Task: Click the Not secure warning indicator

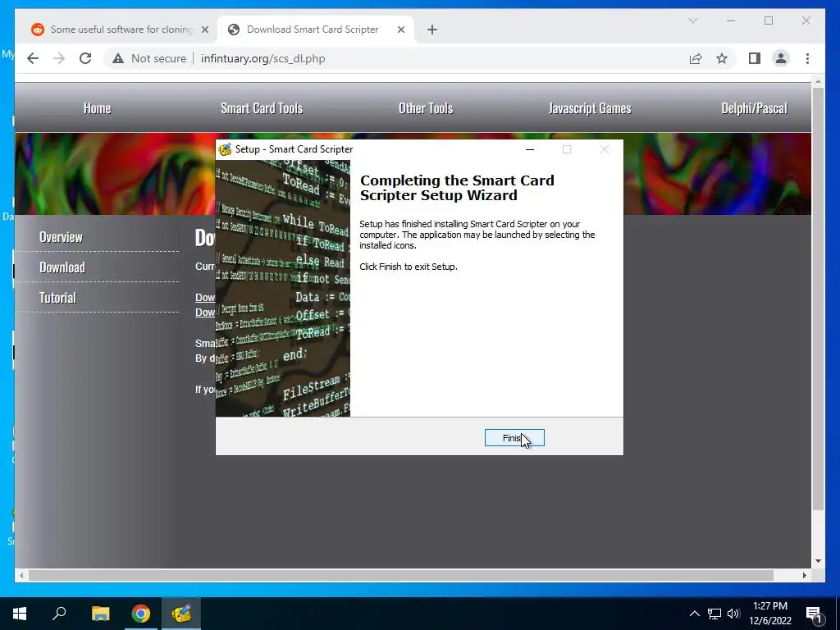Action: (x=149, y=58)
